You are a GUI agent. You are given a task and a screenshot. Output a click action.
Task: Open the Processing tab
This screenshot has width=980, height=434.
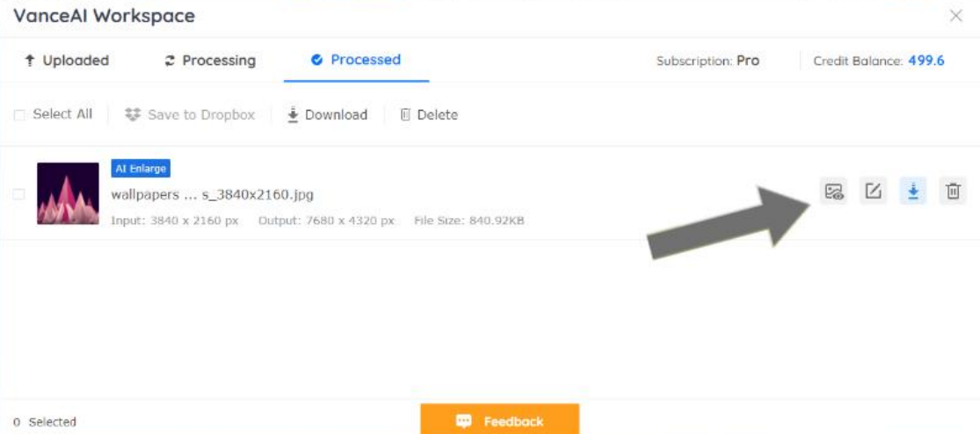tap(210, 61)
